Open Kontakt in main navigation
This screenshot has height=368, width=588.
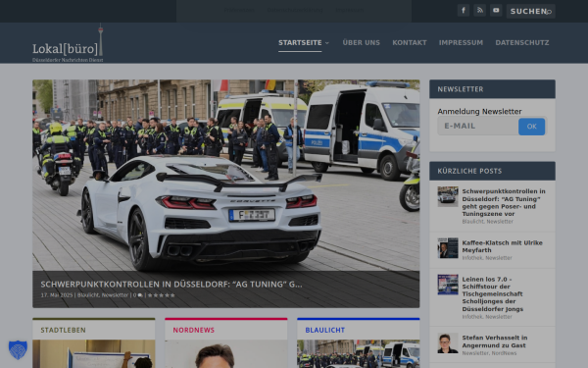pos(410,43)
